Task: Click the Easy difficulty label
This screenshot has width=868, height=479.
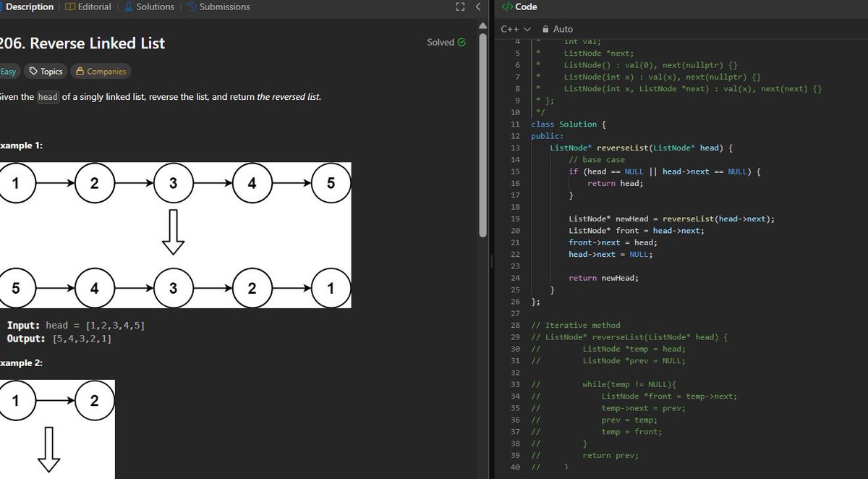Action: pos(8,71)
